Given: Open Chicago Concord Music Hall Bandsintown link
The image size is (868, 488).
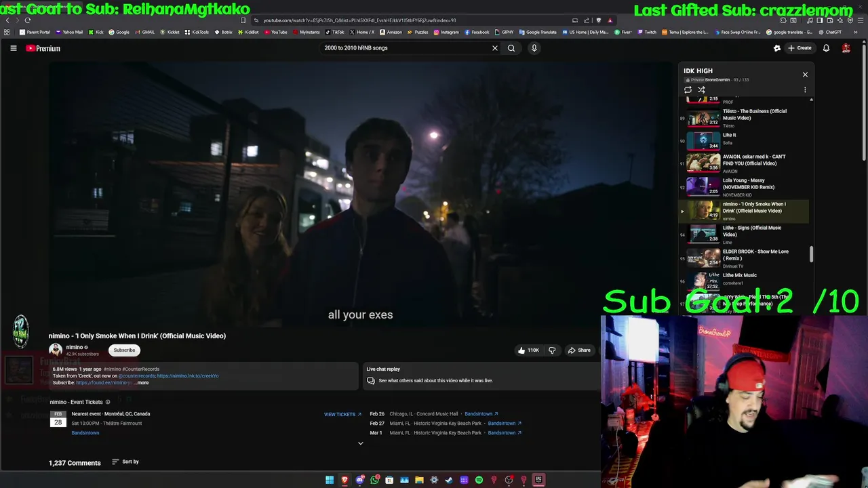Looking at the screenshot, I should coord(481,414).
